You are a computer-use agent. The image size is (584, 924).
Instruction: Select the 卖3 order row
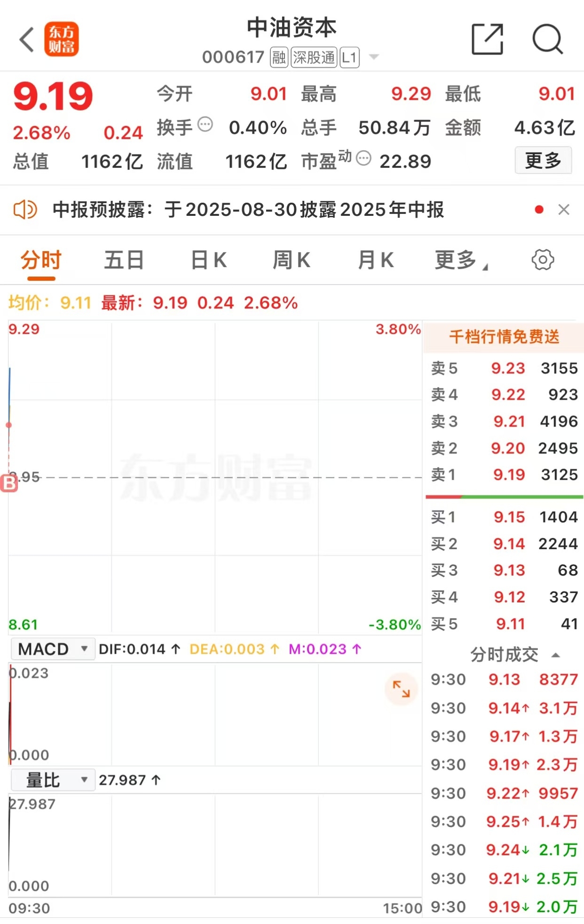[x=504, y=421]
